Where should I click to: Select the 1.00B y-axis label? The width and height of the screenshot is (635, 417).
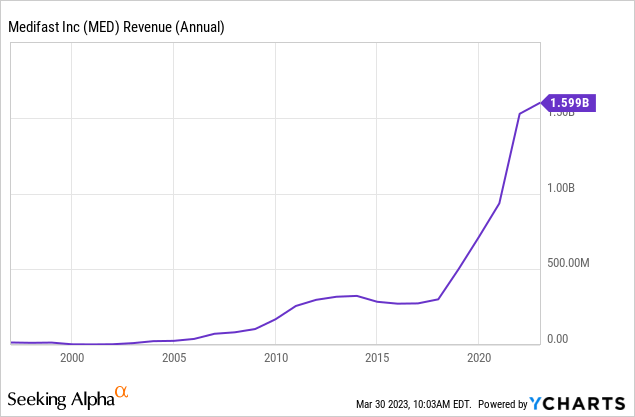(x=561, y=188)
